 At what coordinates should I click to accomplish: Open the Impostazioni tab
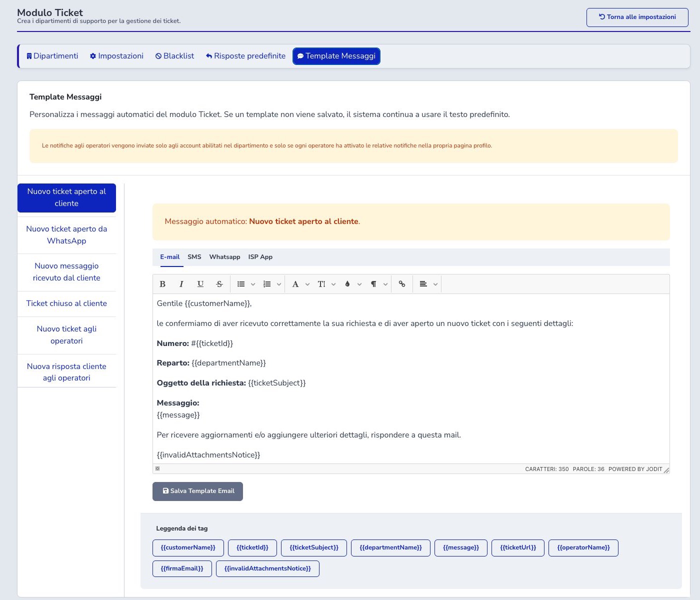pos(116,56)
